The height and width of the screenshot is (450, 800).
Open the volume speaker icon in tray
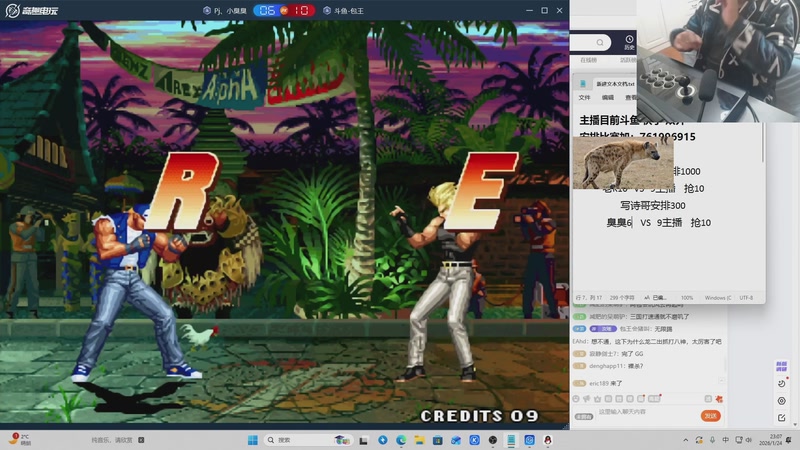click(x=749, y=440)
